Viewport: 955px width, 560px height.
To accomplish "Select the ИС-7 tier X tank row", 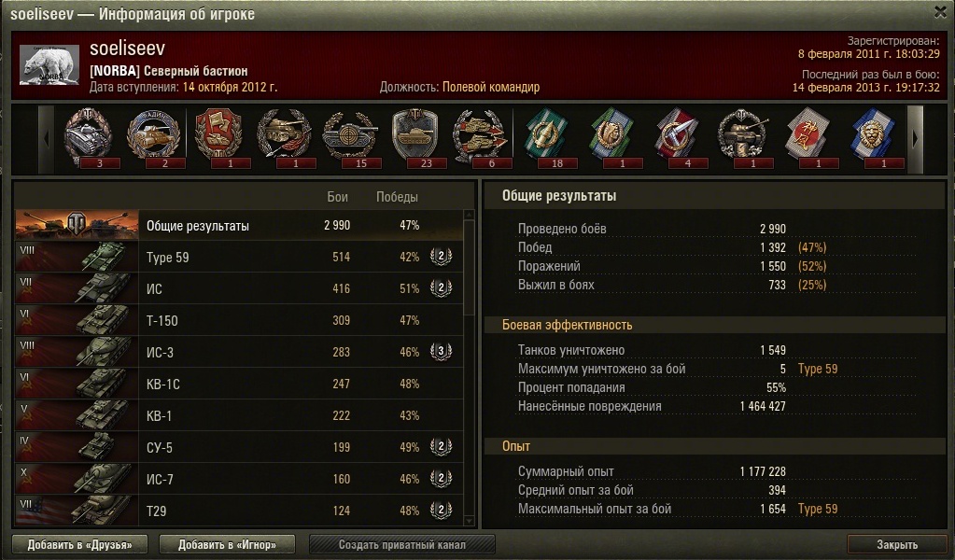I will [x=239, y=479].
